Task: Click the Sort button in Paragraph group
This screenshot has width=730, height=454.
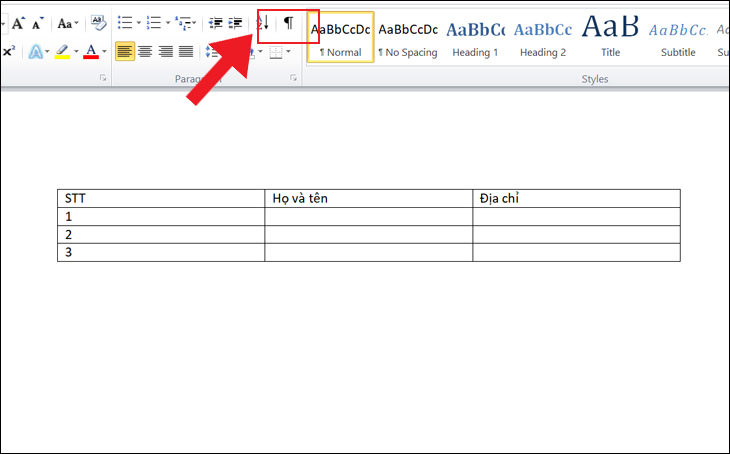Action: point(264,23)
